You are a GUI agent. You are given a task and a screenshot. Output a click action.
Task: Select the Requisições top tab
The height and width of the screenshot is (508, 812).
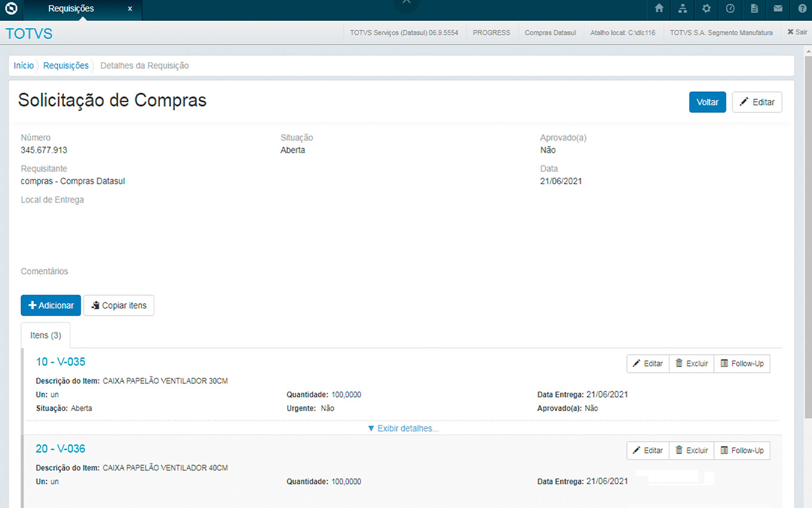[x=71, y=9]
